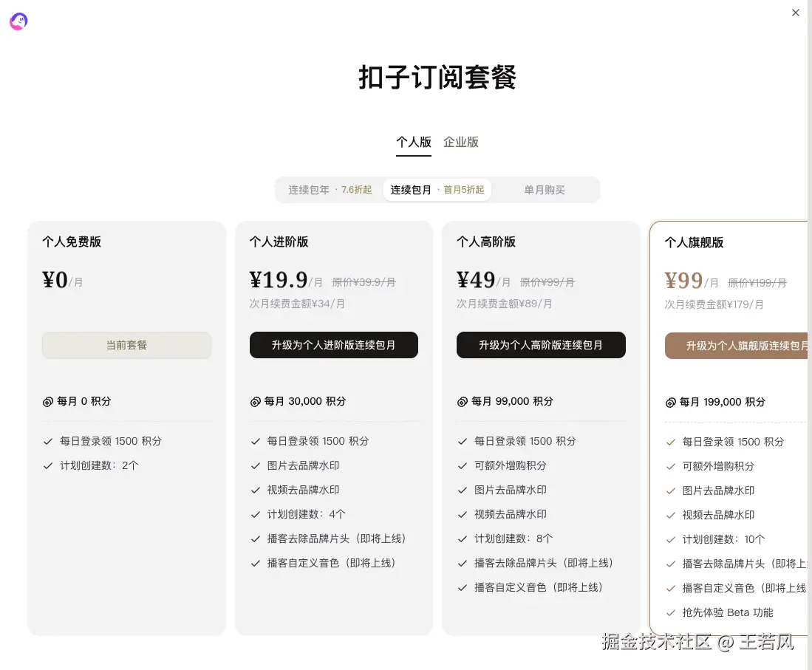Click 计划创建数：2个 feature text
This screenshot has width=812, height=670.
point(100,465)
